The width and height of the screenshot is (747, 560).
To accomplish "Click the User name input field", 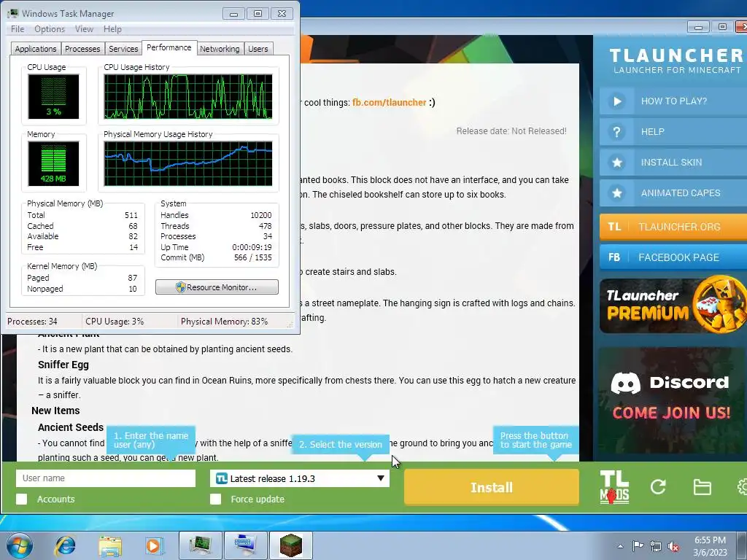I will point(106,478).
